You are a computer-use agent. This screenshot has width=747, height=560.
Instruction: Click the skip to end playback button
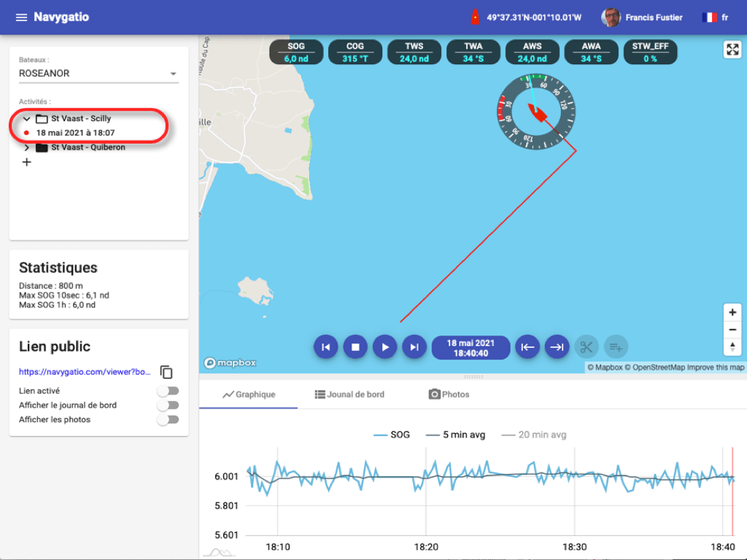point(414,347)
